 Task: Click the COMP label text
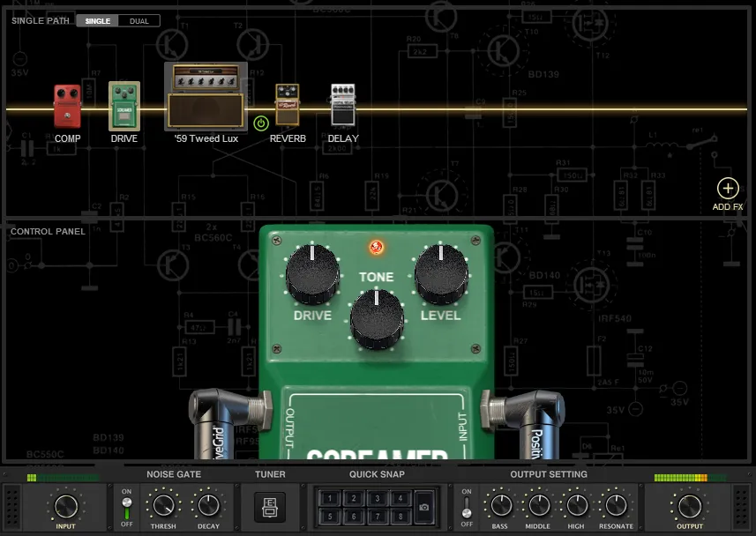68,138
